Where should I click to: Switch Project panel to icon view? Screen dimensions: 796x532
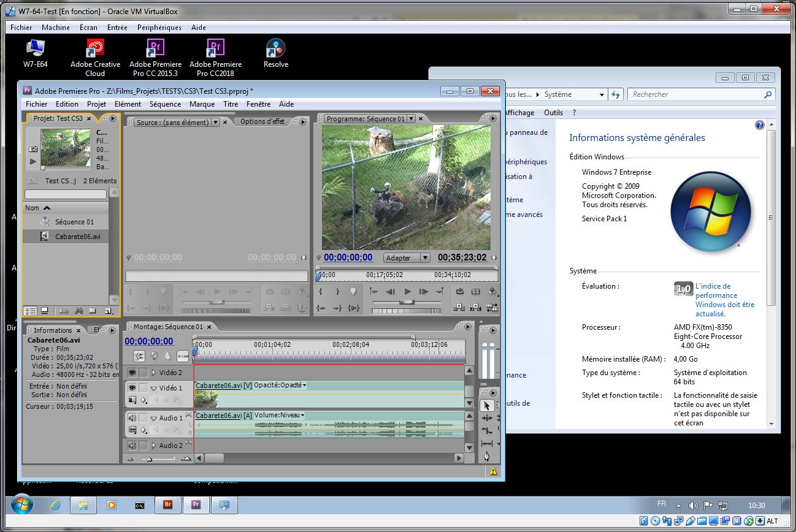tap(44, 311)
